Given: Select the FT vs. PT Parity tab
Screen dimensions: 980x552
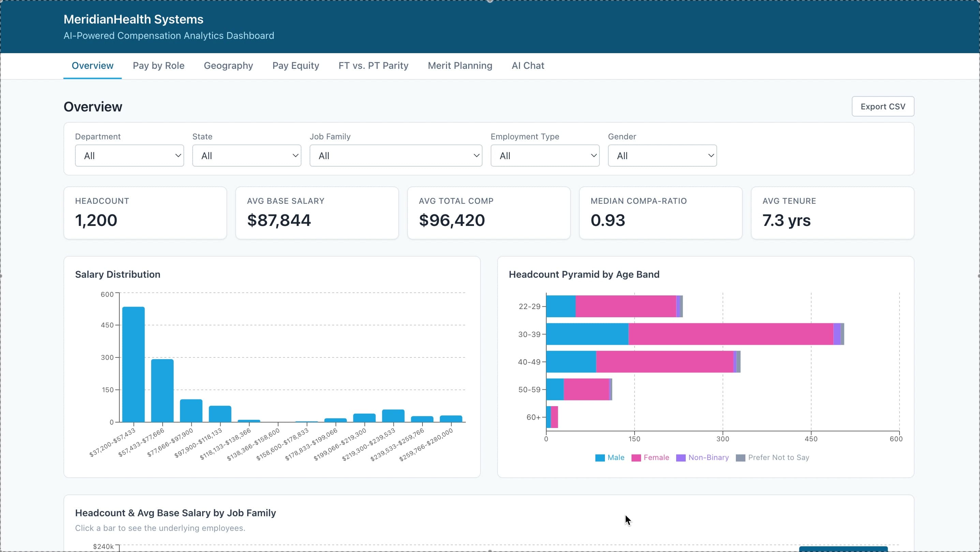Looking at the screenshot, I should point(373,66).
